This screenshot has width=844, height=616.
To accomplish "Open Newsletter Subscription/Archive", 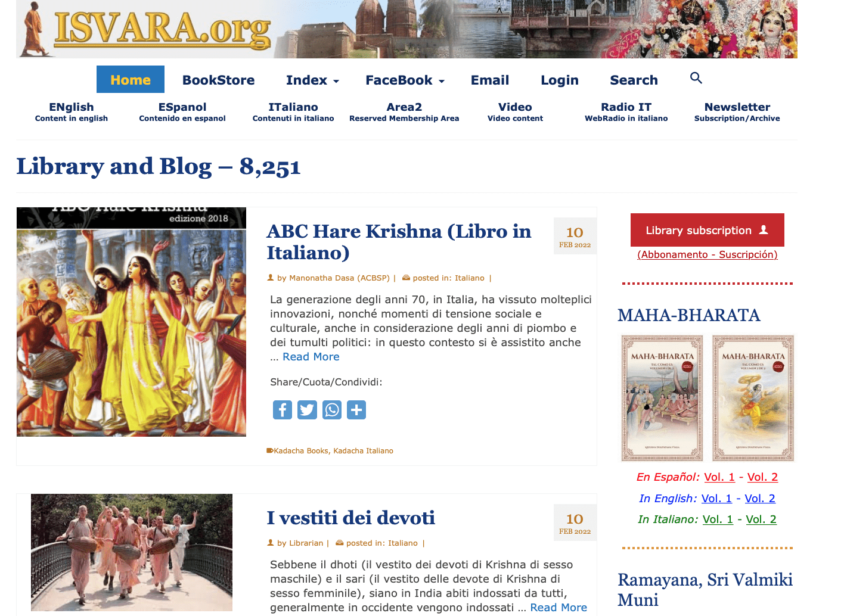I will tap(737, 111).
